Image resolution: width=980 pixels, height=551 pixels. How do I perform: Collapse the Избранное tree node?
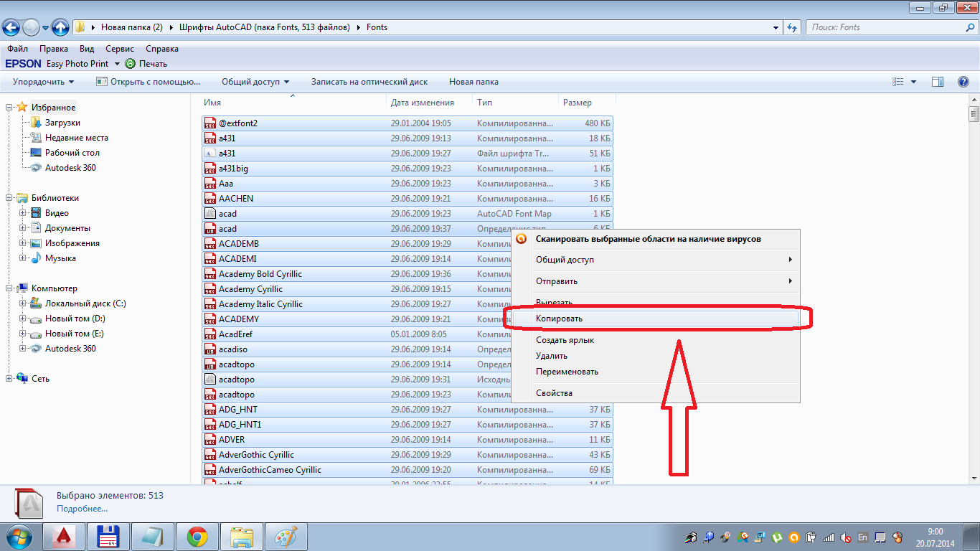(x=9, y=108)
